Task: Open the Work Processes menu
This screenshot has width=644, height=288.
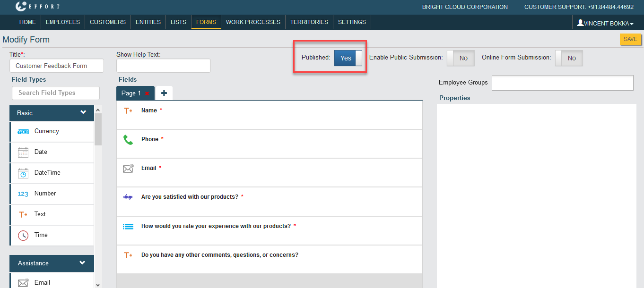Action: 253,22
